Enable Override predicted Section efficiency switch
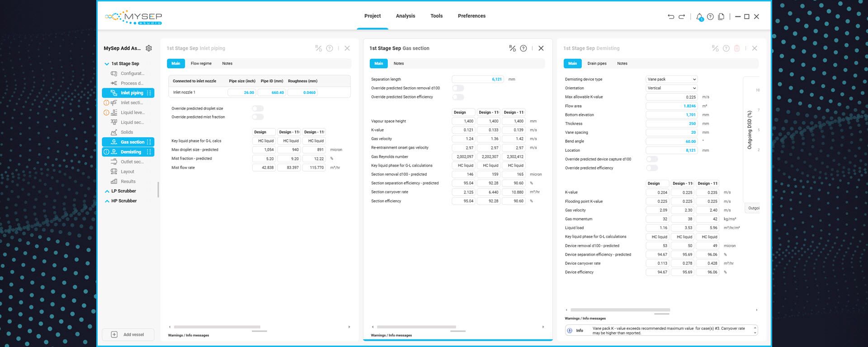 (x=458, y=97)
